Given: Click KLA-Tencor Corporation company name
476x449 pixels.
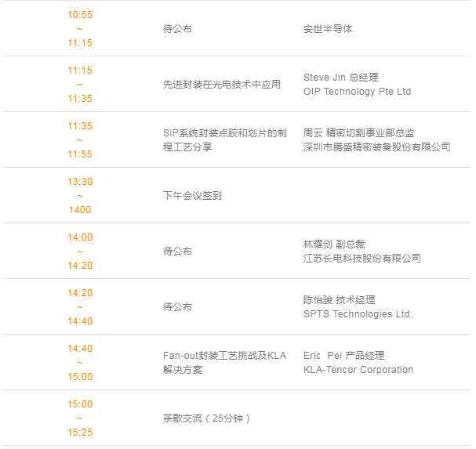Looking at the screenshot, I should coord(358,370).
